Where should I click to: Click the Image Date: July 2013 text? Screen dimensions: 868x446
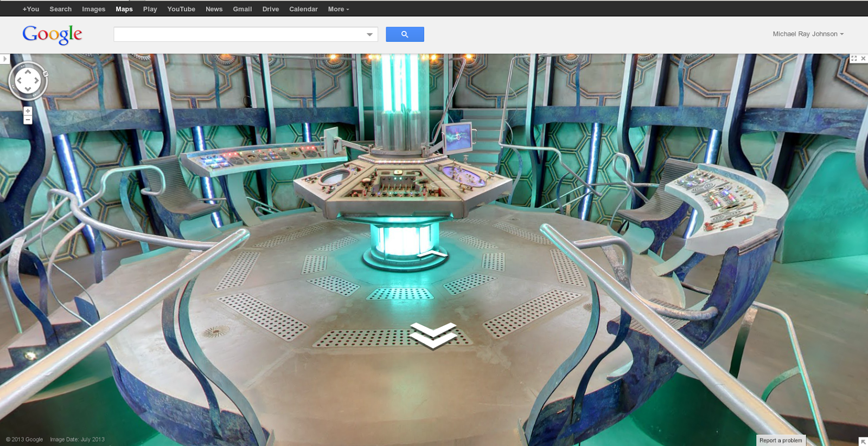click(x=77, y=439)
